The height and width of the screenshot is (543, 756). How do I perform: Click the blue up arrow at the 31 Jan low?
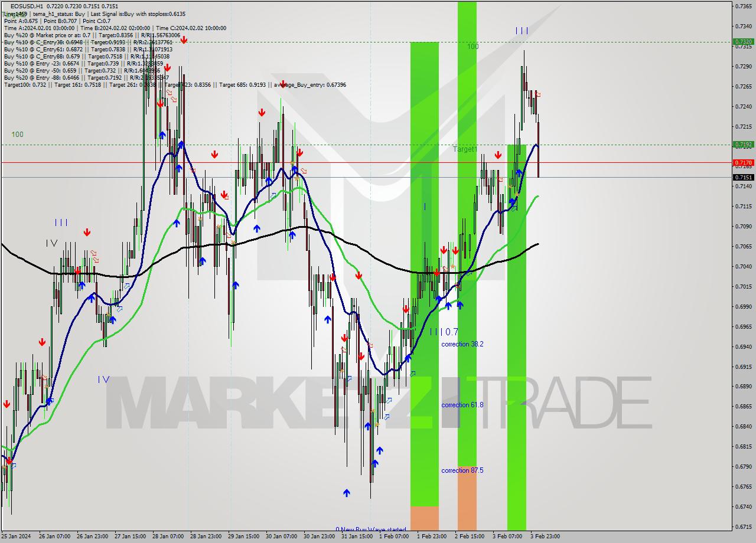pyautogui.click(x=347, y=492)
